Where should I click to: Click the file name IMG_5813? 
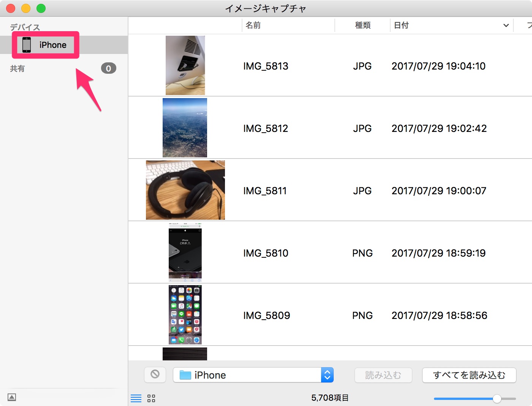point(266,66)
